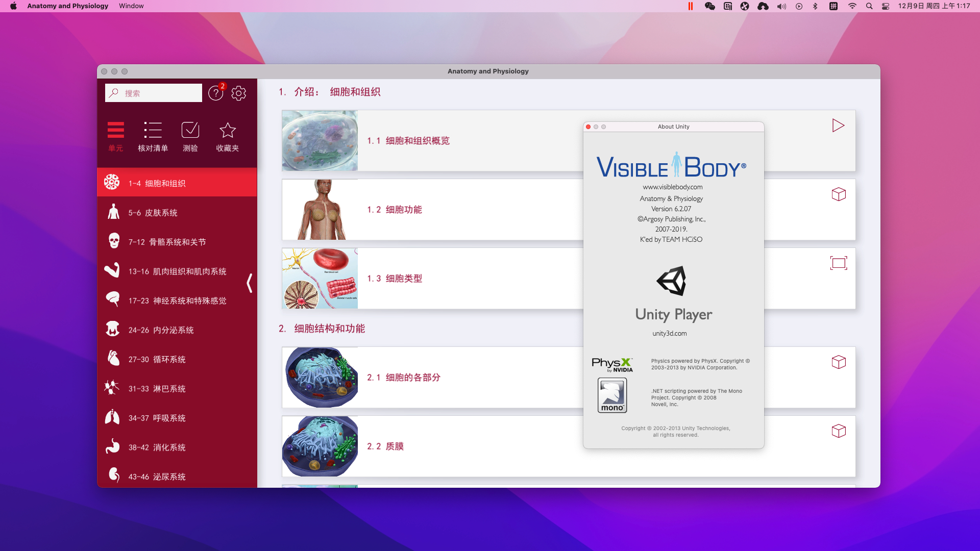Click the 1.3 细胞类型 thumbnail image
Screen dimensions: 980x551
coord(320,279)
